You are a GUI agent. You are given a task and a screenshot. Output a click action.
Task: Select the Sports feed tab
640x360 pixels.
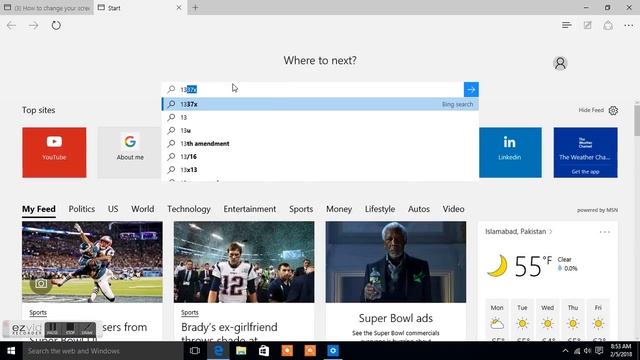tap(301, 209)
